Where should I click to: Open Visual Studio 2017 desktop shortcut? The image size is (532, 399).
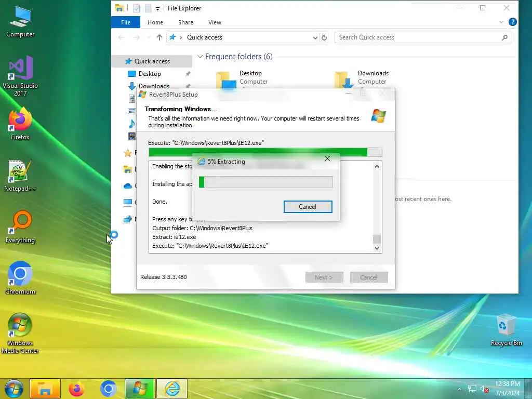[20, 76]
